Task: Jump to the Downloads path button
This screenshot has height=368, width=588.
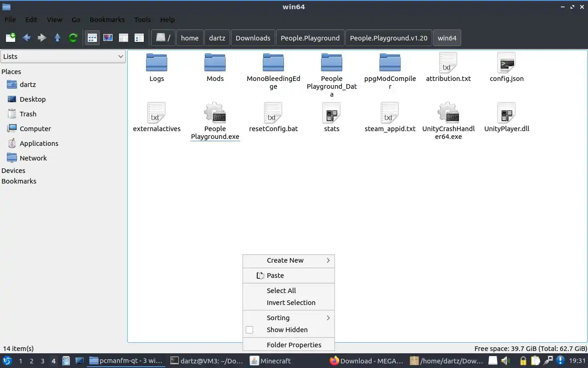Action: pyautogui.click(x=253, y=38)
